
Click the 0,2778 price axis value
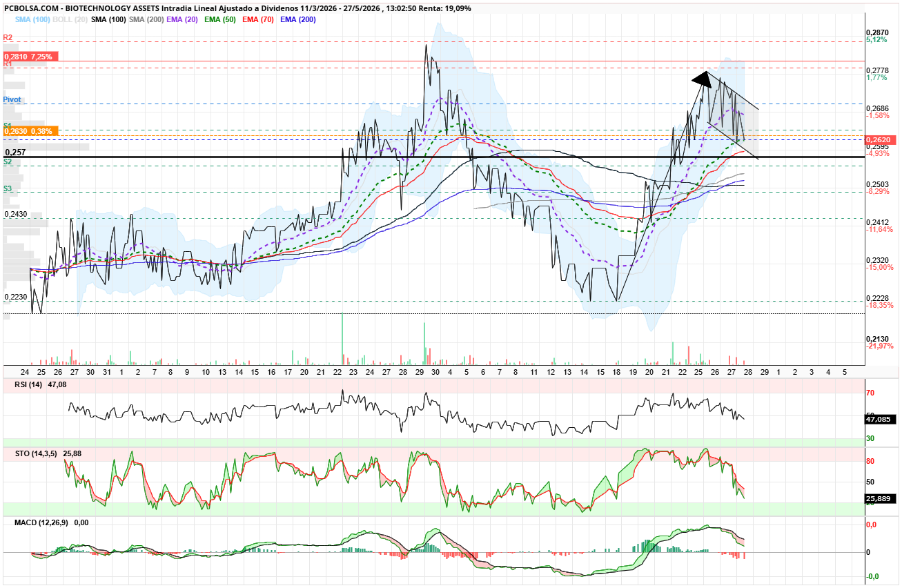877,70
